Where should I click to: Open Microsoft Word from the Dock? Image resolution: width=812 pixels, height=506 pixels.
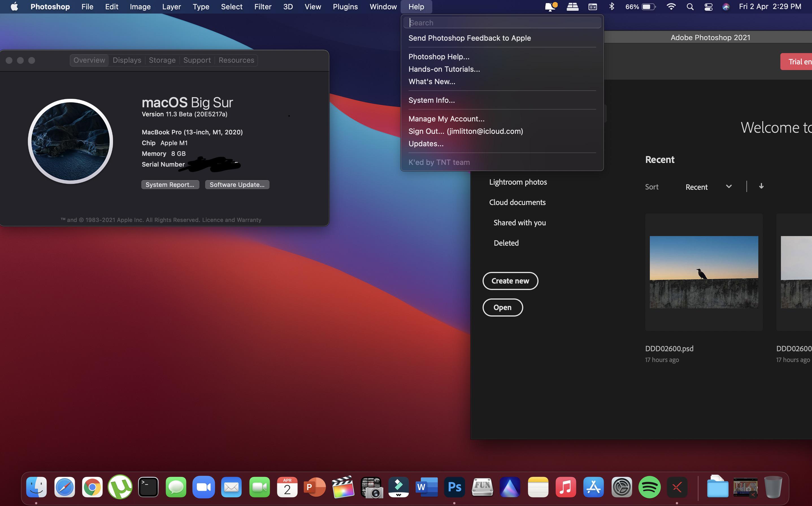pyautogui.click(x=426, y=487)
